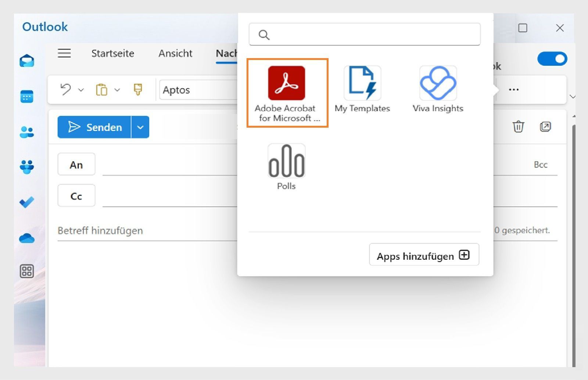Expand the Undo dropdown arrow
Viewport: 588px width, 380px height.
[81, 90]
